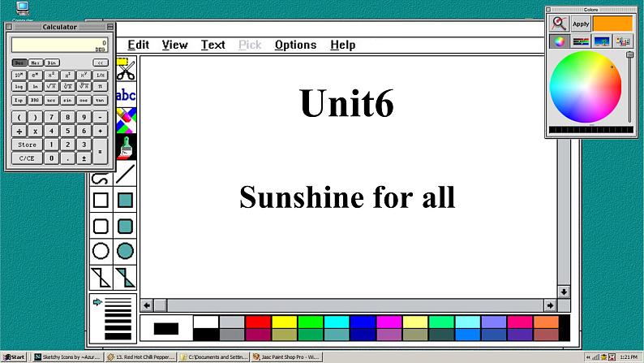Select the filled rounded rectangle tool
644x363 pixels.
coord(126,226)
